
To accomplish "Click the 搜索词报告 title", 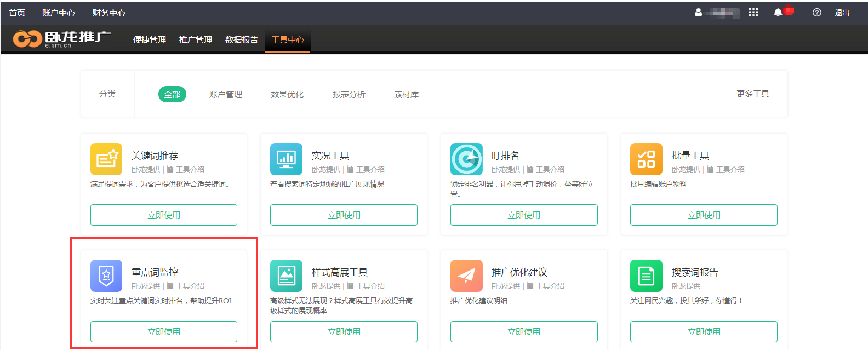I will point(695,272).
